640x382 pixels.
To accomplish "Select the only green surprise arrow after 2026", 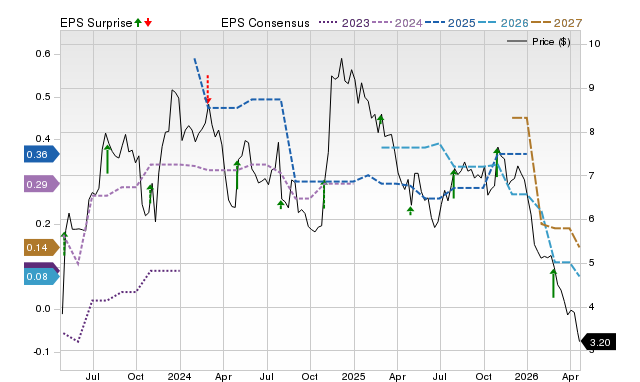I will (553, 283).
